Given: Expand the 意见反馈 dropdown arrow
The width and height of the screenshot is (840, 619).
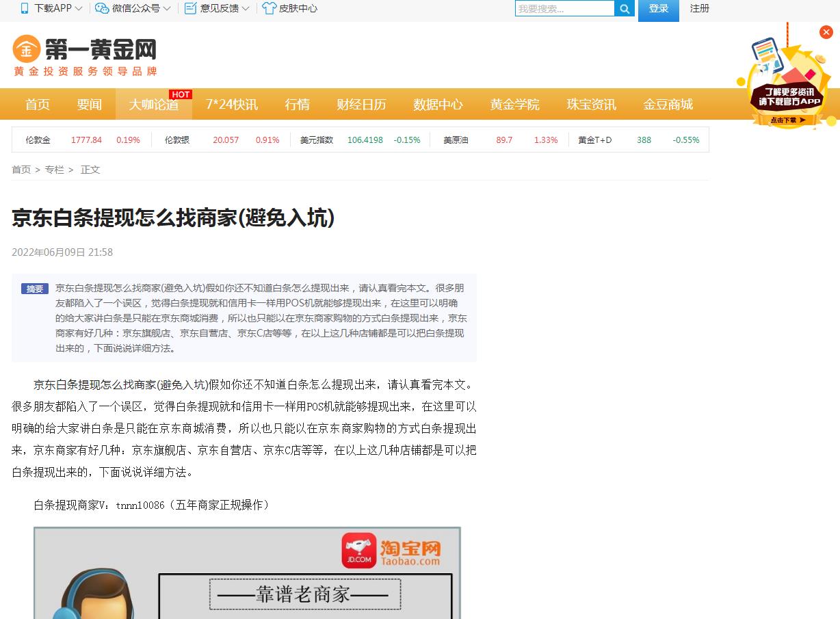Looking at the screenshot, I should [246, 9].
